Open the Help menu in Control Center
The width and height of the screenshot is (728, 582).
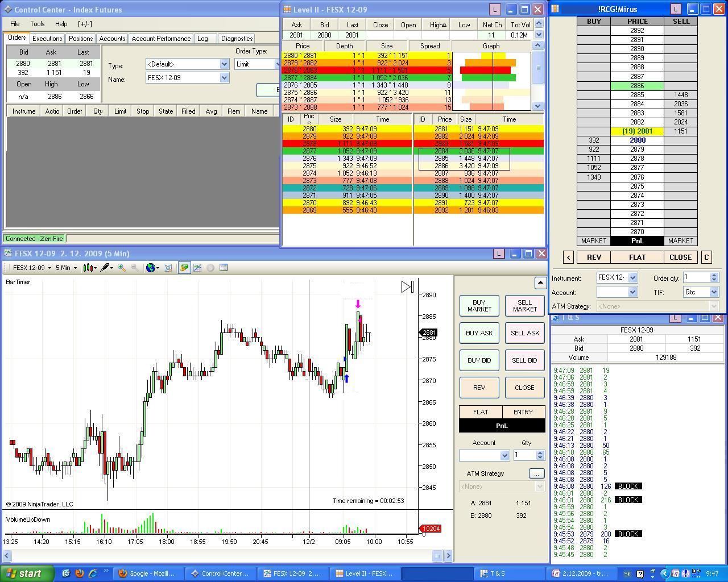pyautogui.click(x=61, y=24)
